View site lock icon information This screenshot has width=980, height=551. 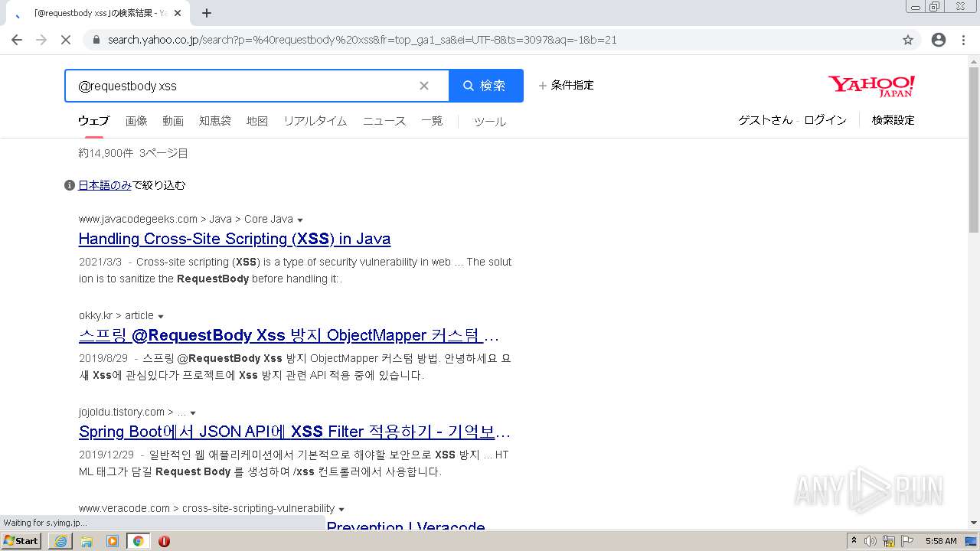pos(96,40)
